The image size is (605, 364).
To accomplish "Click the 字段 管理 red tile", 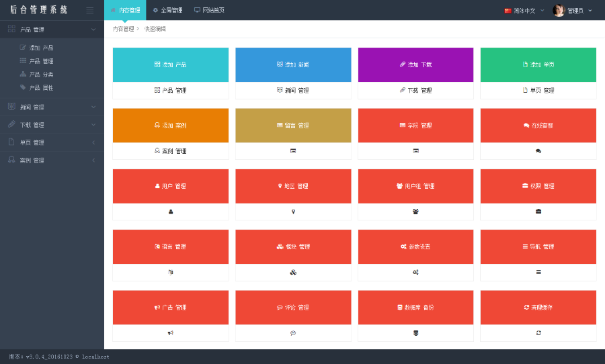I will (x=415, y=126).
